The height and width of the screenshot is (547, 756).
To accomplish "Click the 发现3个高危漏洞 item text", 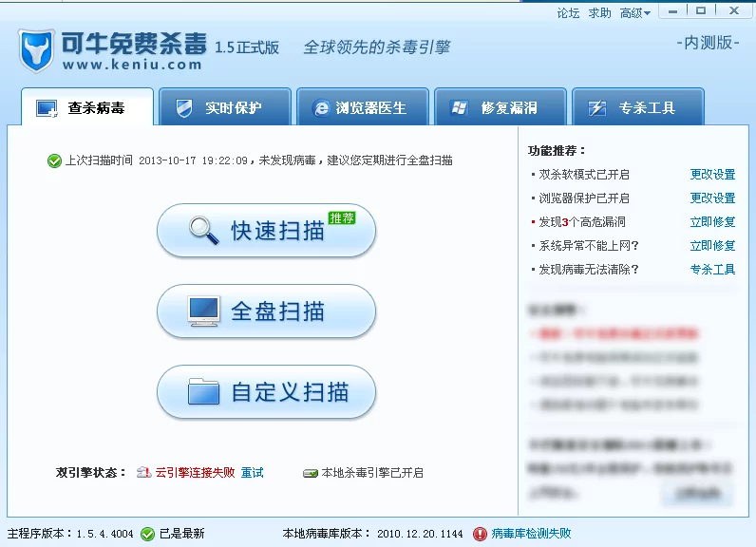I will pos(582,221).
